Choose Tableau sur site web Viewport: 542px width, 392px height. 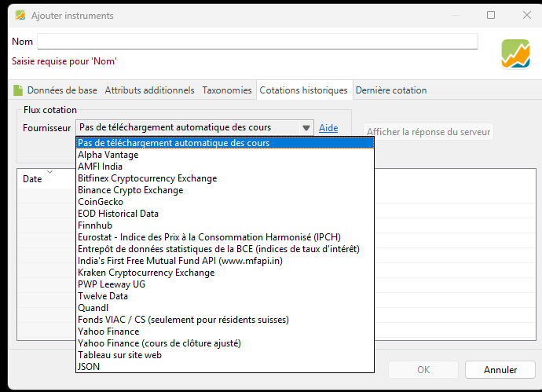pyautogui.click(x=225, y=354)
